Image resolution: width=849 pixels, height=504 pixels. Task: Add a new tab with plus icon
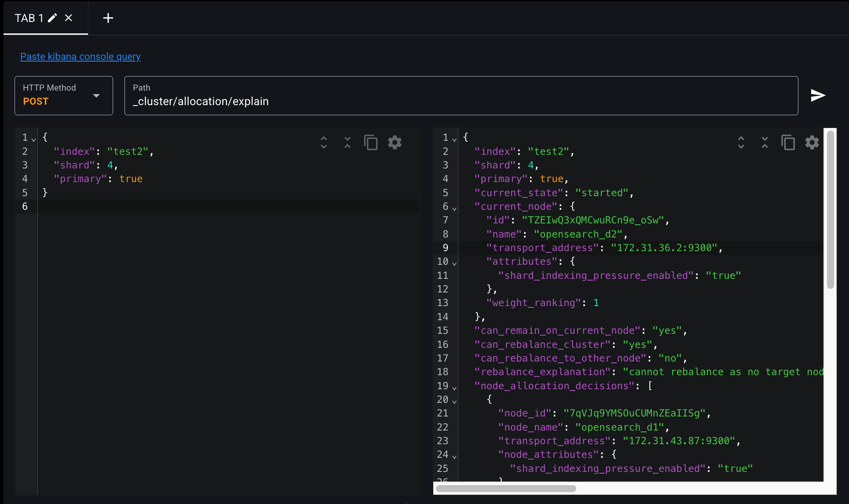point(108,18)
